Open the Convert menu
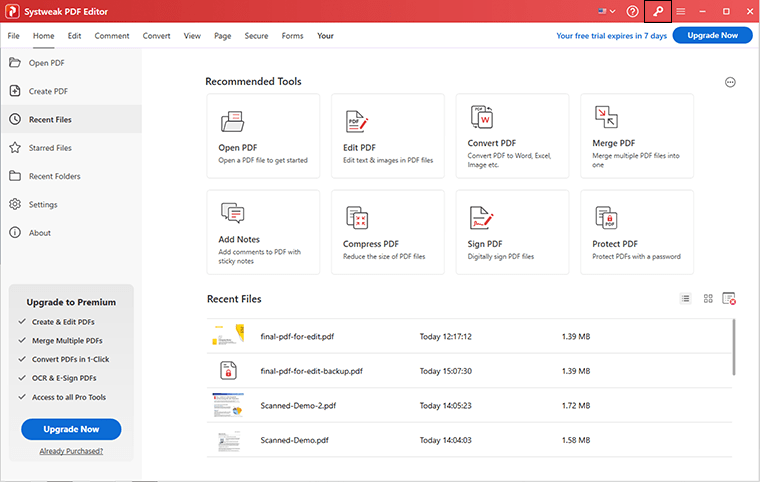The height and width of the screenshot is (482, 760). click(156, 36)
